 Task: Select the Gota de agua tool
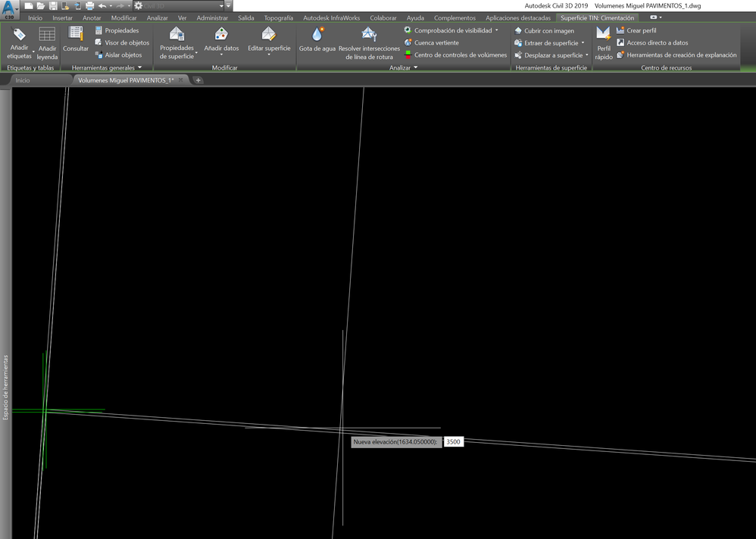pos(317,39)
